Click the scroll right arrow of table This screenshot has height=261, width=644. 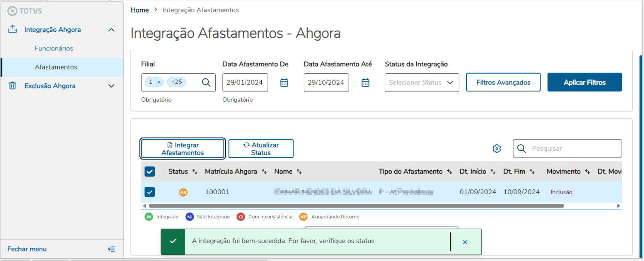(618, 206)
